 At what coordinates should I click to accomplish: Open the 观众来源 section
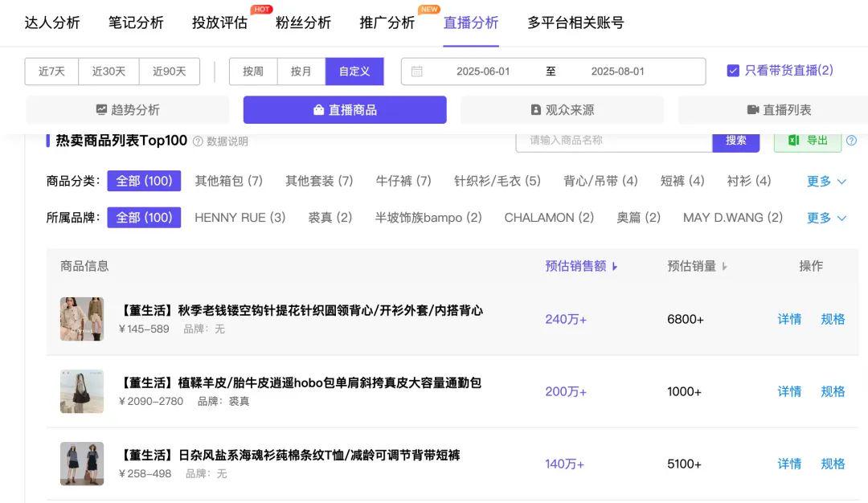coord(562,109)
